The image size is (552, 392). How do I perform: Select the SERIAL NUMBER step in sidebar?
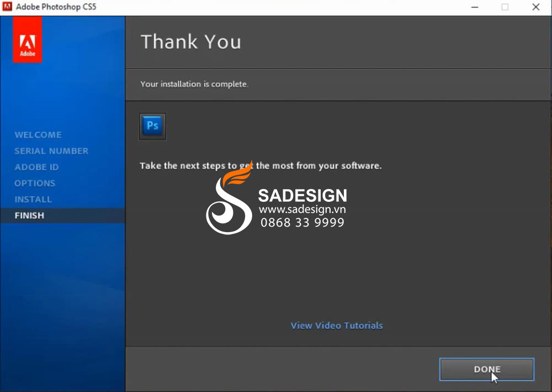[51, 151]
